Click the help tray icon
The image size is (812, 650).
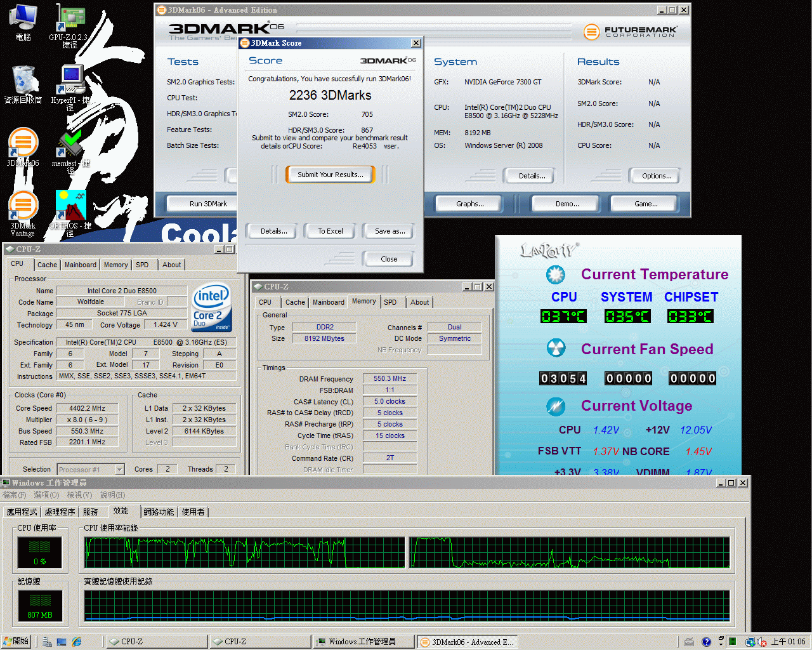pos(706,642)
